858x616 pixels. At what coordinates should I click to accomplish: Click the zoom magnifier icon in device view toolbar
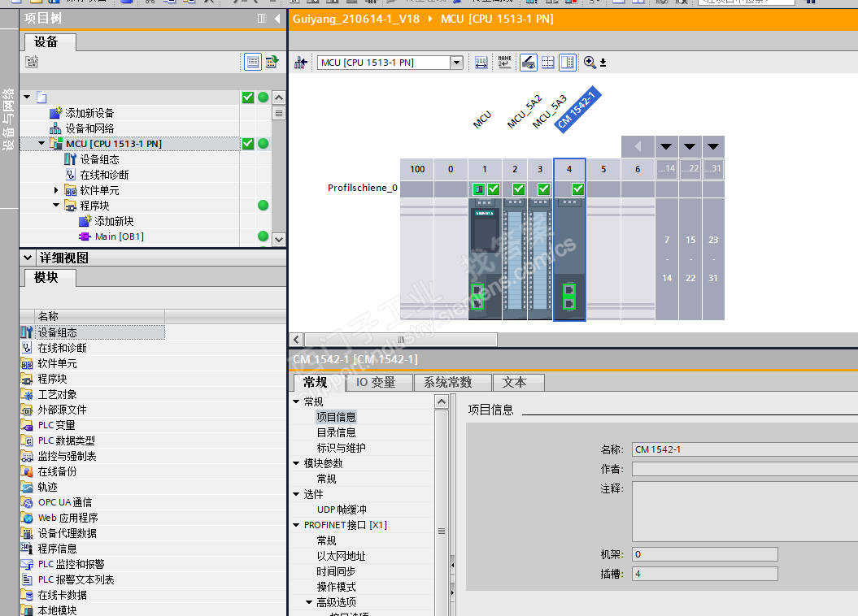pos(590,63)
